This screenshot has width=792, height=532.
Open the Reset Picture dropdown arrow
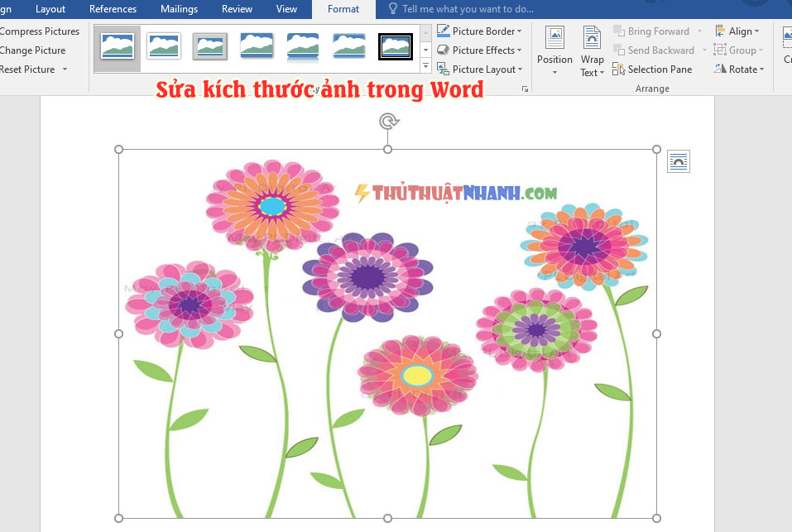[65, 69]
